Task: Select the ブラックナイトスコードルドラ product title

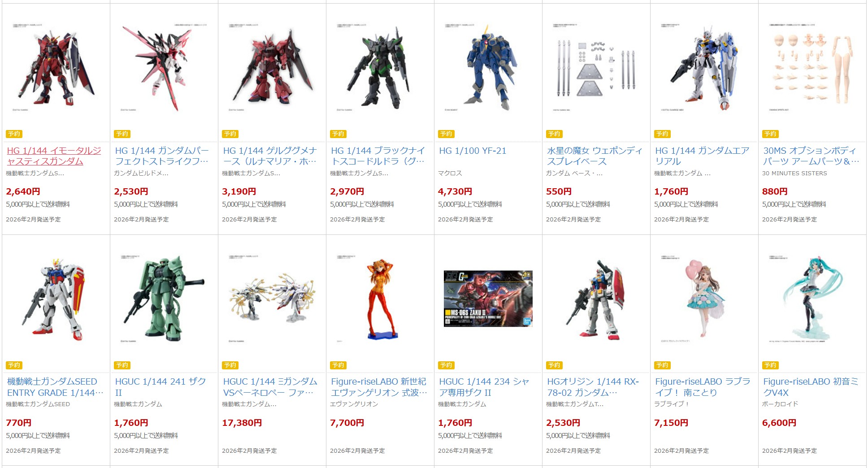Action: point(378,156)
